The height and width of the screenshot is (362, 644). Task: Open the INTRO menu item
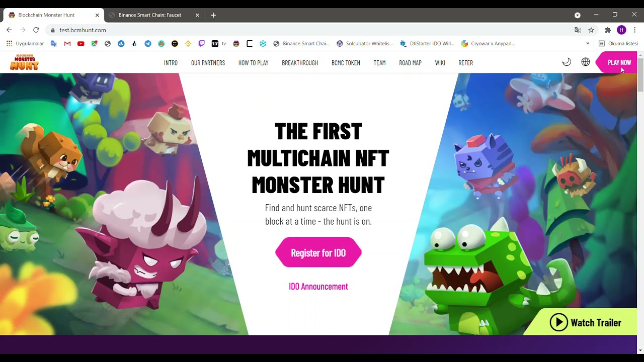click(x=171, y=63)
